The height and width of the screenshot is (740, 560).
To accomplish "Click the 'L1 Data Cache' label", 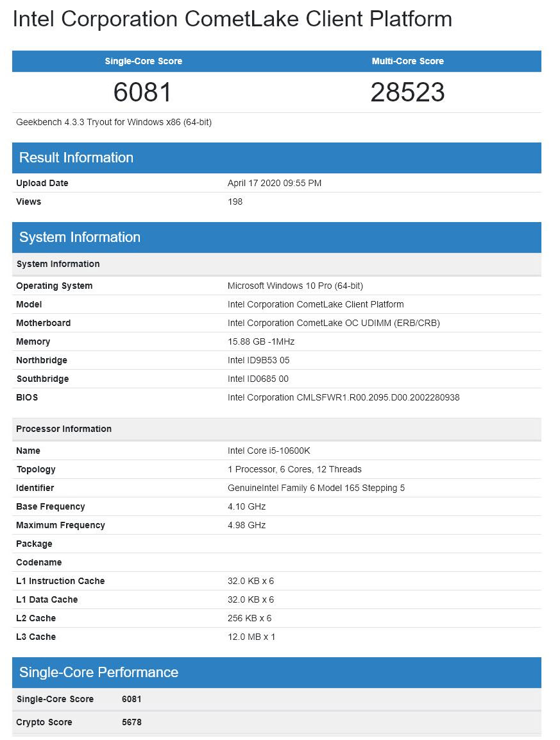I will pyautogui.click(x=47, y=600).
